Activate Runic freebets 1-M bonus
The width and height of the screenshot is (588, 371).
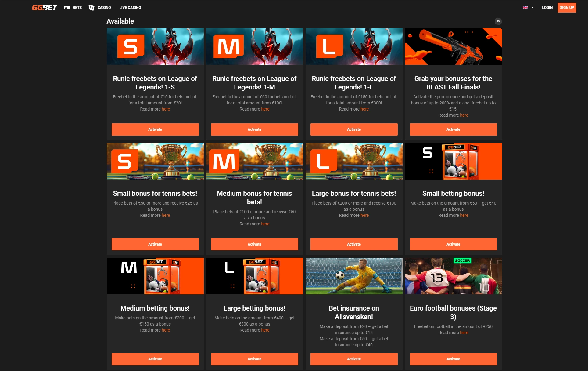[255, 129]
